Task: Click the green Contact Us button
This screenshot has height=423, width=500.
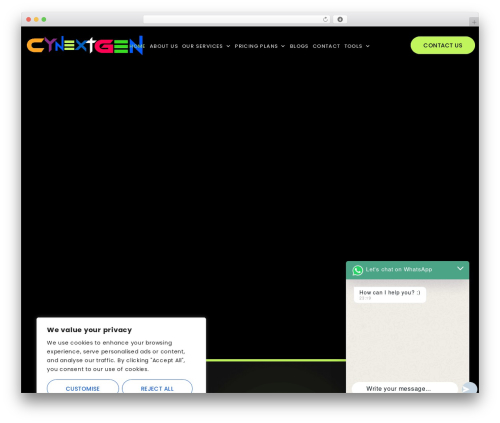Action: [443, 45]
